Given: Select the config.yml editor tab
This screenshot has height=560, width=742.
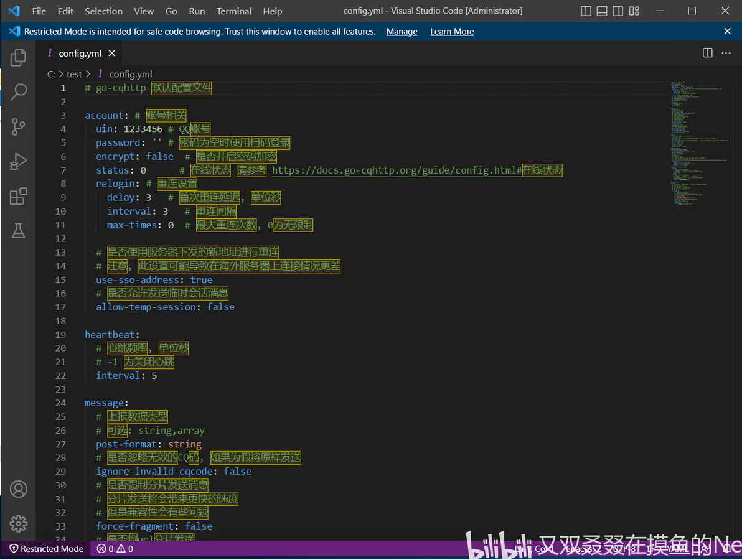Looking at the screenshot, I should (80, 54).
